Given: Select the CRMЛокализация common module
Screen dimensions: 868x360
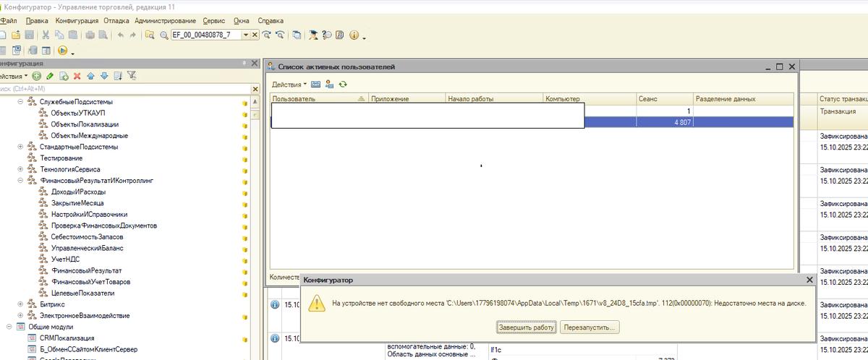Looking at the screenshot, I should pos(67,338).
